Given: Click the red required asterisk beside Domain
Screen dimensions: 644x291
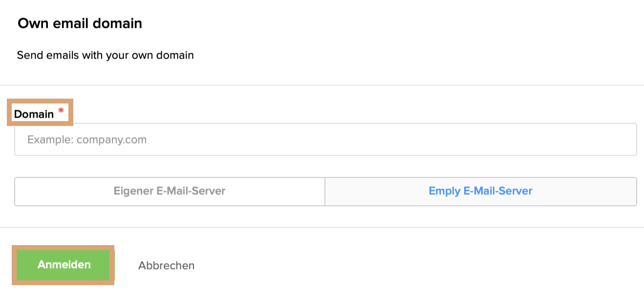Looking at the screenshot, I should [61, 110].
